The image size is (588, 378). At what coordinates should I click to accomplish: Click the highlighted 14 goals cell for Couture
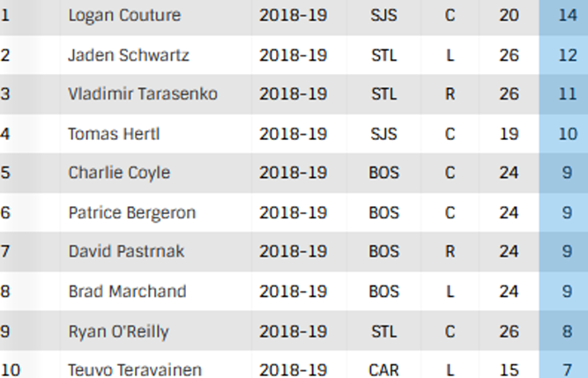click(567, 16)
